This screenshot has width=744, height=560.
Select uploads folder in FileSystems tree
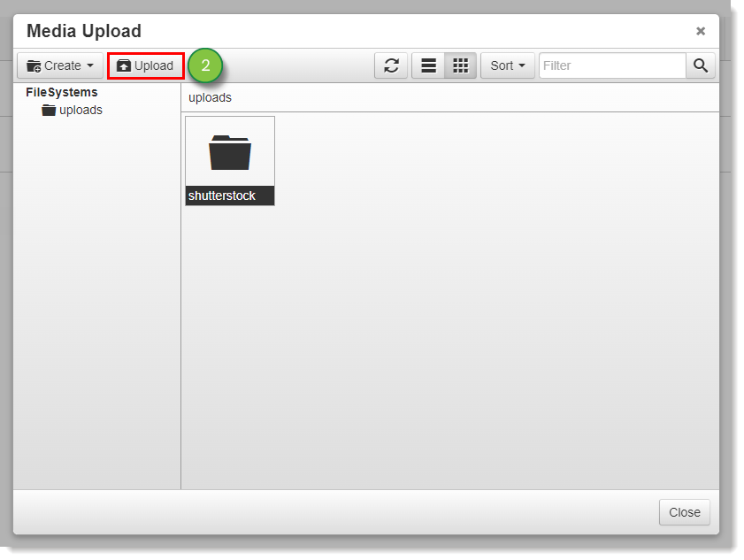(x=73, y=110)
